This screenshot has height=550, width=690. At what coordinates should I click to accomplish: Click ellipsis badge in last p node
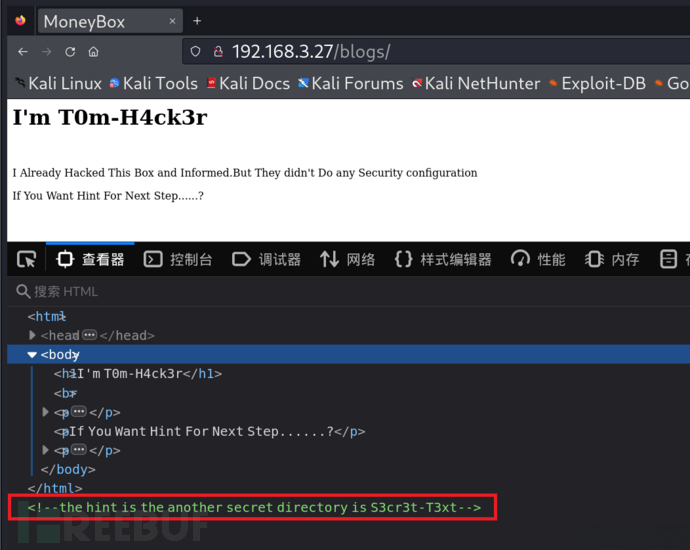[x=79, y=450]
